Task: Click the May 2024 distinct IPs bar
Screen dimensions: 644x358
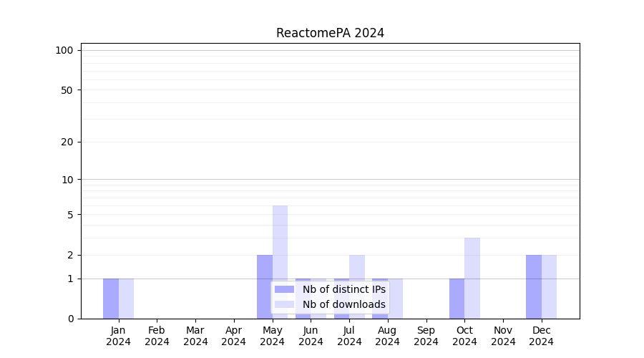Action: click(265, 286)
